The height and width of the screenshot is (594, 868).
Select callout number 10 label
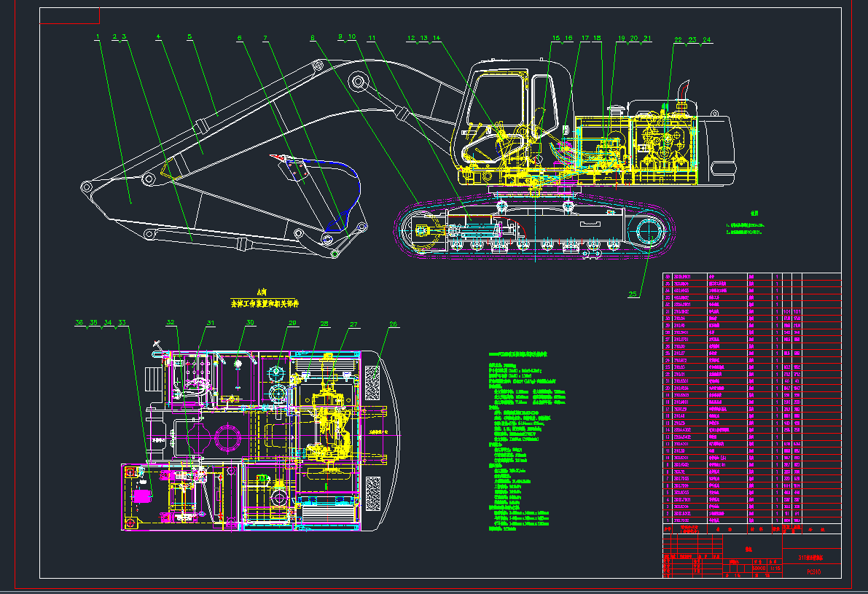point(352,37)
